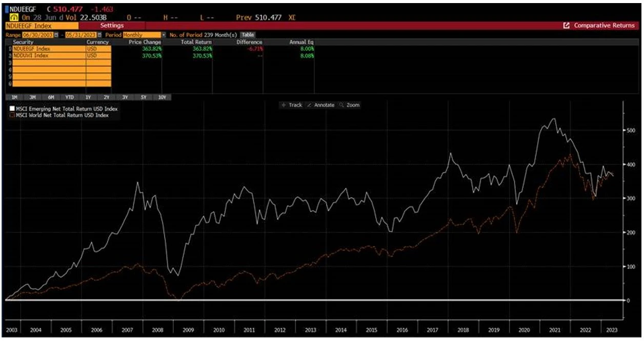
Task: Click the empty currency field in row 3
Action: [98, 62]
